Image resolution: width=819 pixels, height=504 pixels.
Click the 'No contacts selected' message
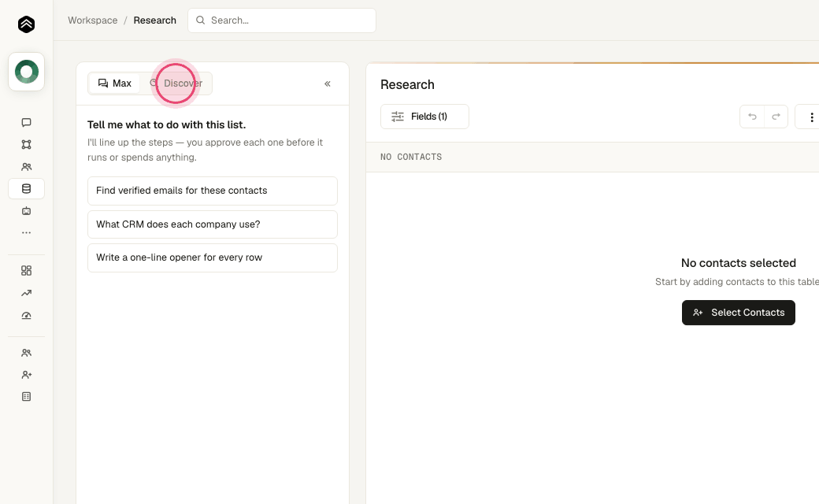pos(739,263)
